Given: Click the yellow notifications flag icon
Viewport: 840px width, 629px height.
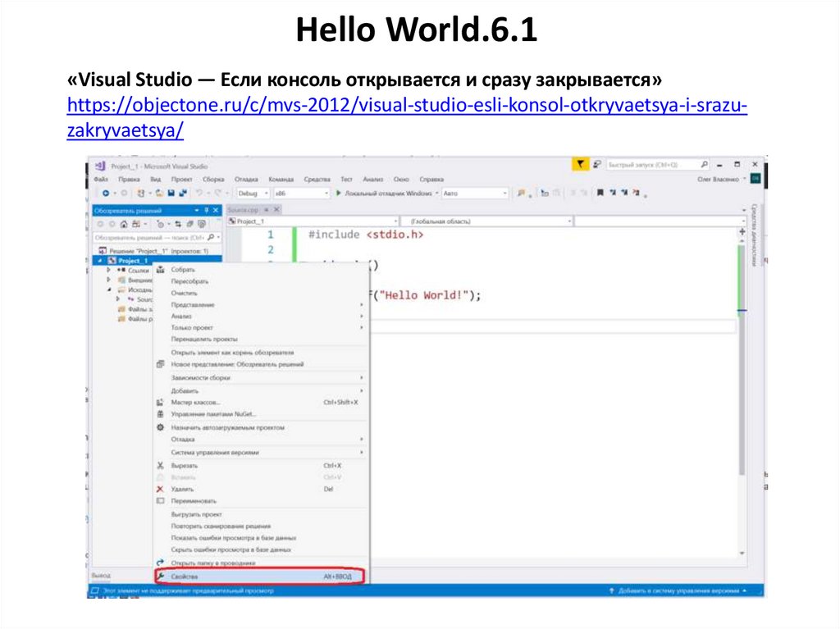Looking at the screenshot, I should (x=580, y=165).
